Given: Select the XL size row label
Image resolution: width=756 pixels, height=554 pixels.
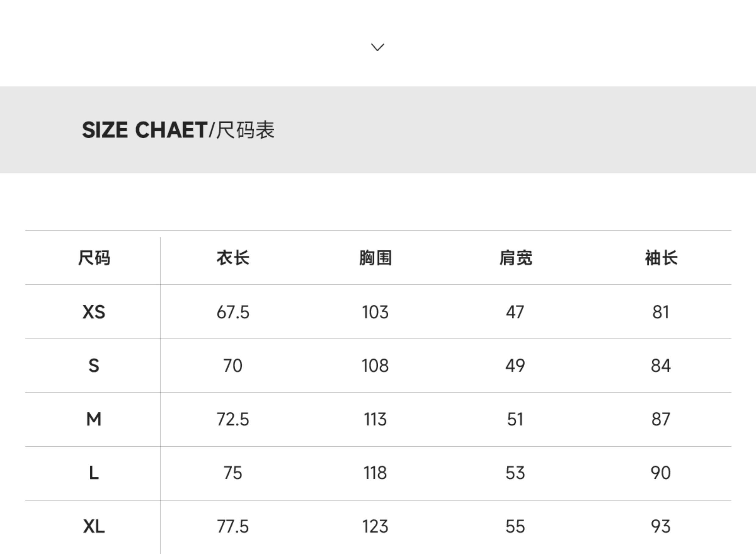Looking at the screenshot, I should [94, 527].
